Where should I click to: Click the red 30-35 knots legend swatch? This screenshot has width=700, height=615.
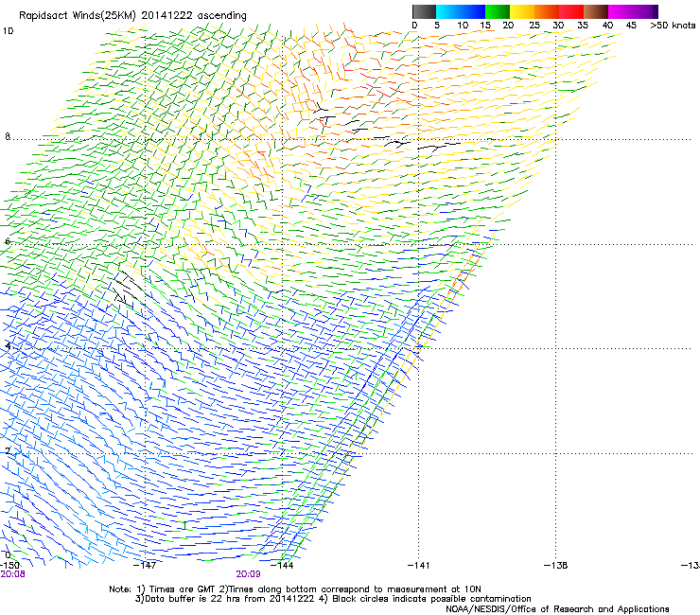[x=571, y=11]
